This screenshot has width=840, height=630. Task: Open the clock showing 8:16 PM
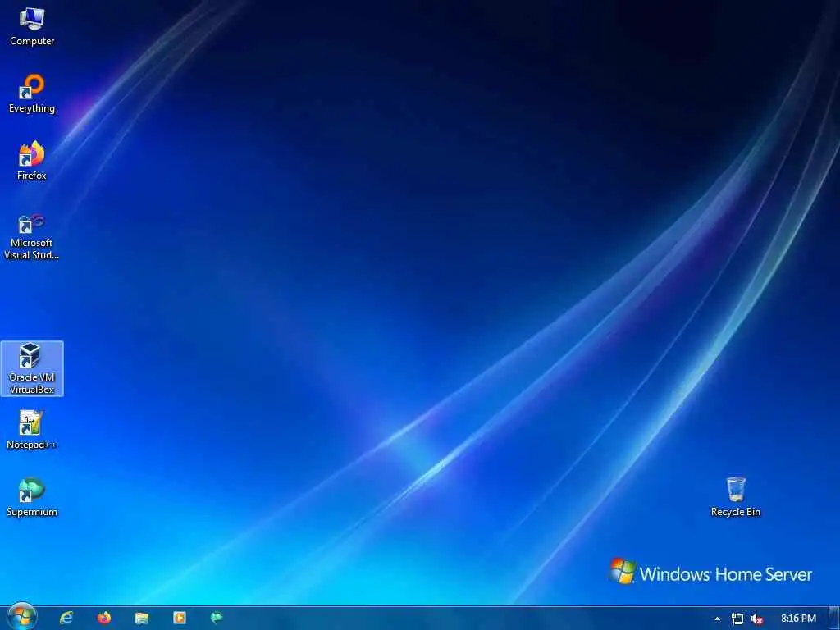point(798,619)
